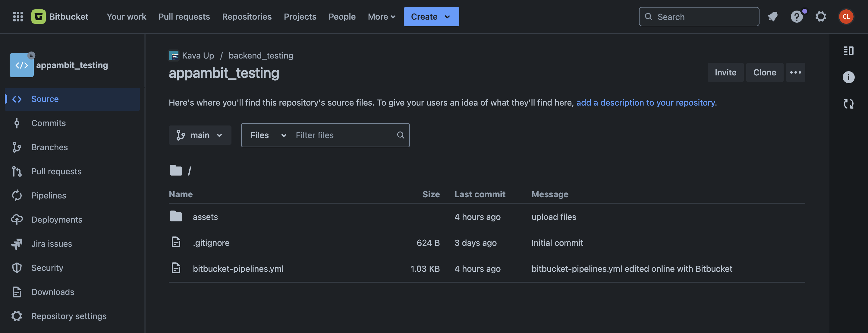868x333 pixels.
Task: Open the settings gear in header
Action: coord(820,17)
